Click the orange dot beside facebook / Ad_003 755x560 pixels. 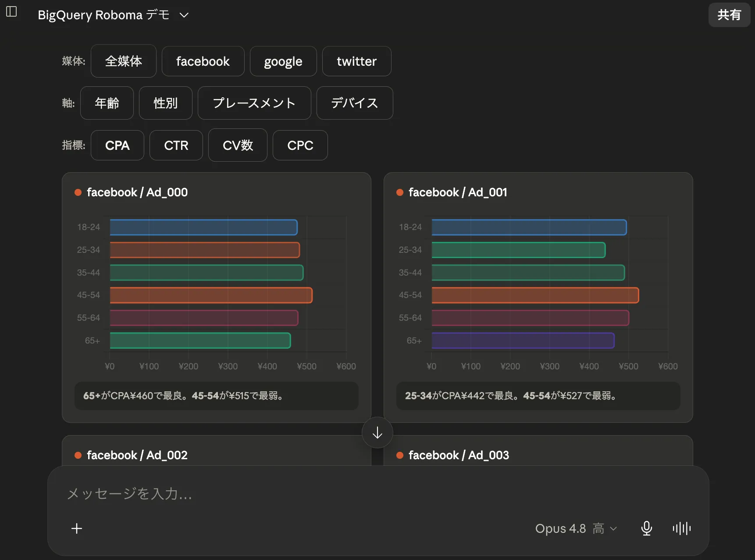(x=400, y=455)
